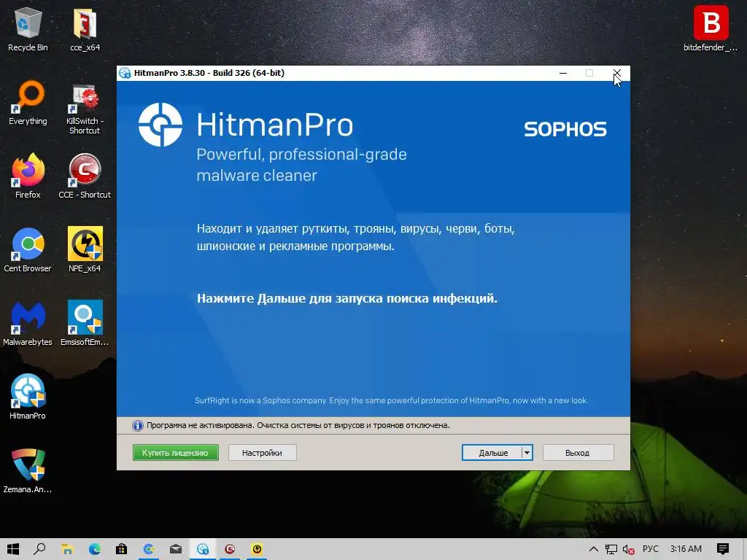Click the HitmanPro title bar icon
This screenshot has height=560, width=747.
[125, 73]
